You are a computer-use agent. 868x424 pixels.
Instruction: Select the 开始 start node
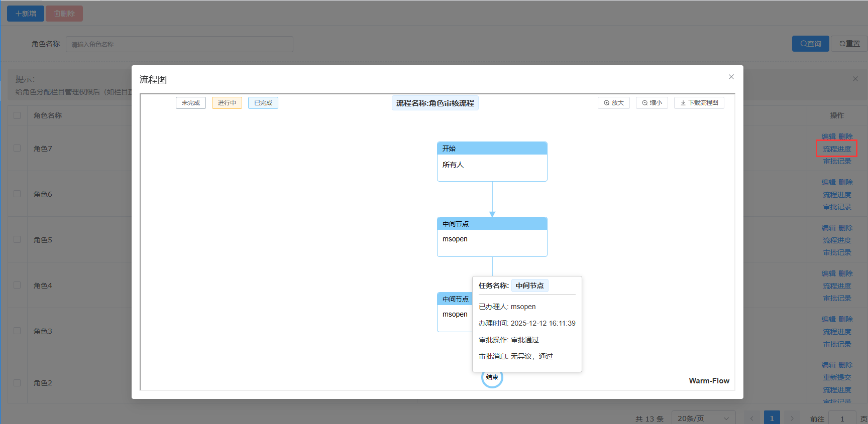tap(492, 161)
